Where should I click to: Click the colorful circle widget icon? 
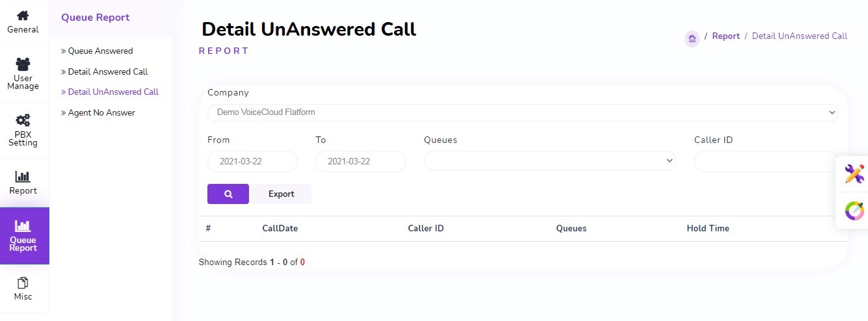854,211
